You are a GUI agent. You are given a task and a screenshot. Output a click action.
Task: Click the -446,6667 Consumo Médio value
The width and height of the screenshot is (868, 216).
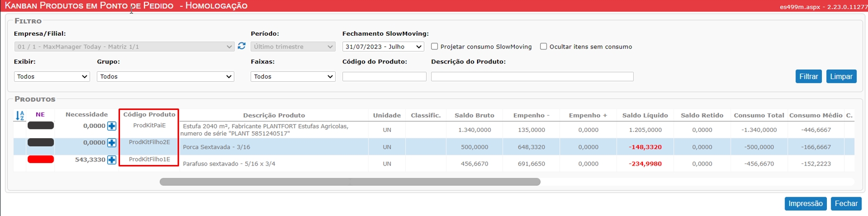pyautogui.click(x=816, y=130)
